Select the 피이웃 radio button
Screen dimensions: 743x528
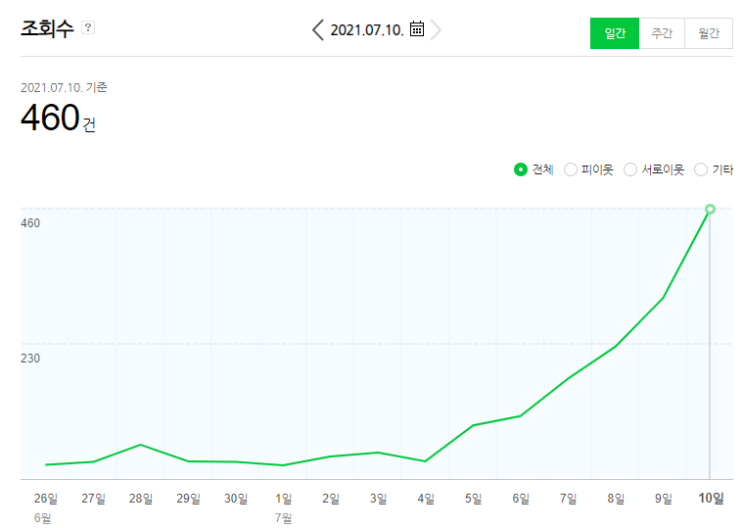pos(571,169)
